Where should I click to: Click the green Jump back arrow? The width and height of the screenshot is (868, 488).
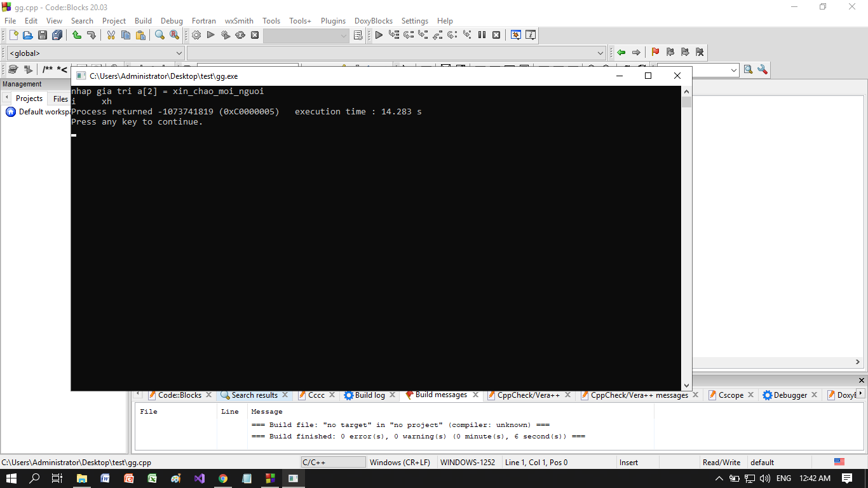tap(621, 53)
